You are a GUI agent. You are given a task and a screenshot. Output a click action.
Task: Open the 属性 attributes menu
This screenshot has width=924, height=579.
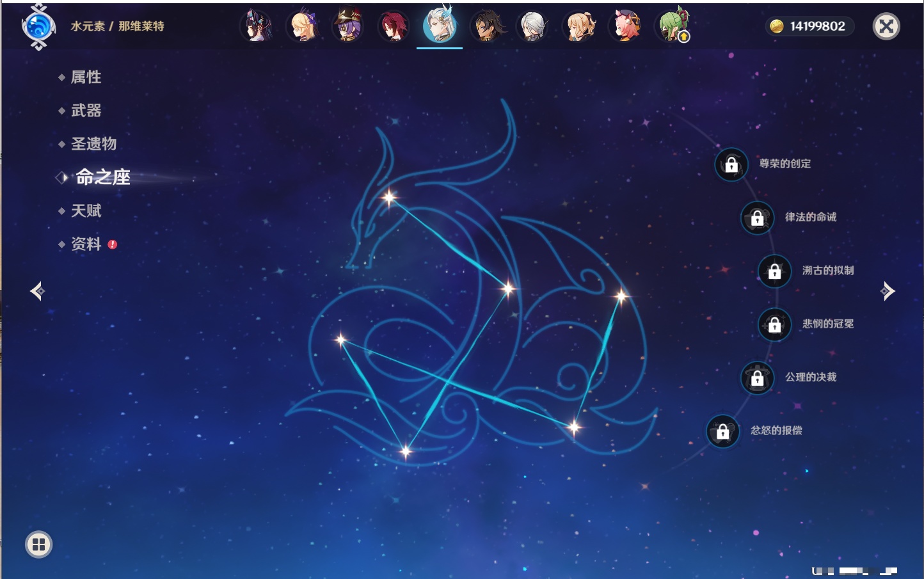(86, 77)
